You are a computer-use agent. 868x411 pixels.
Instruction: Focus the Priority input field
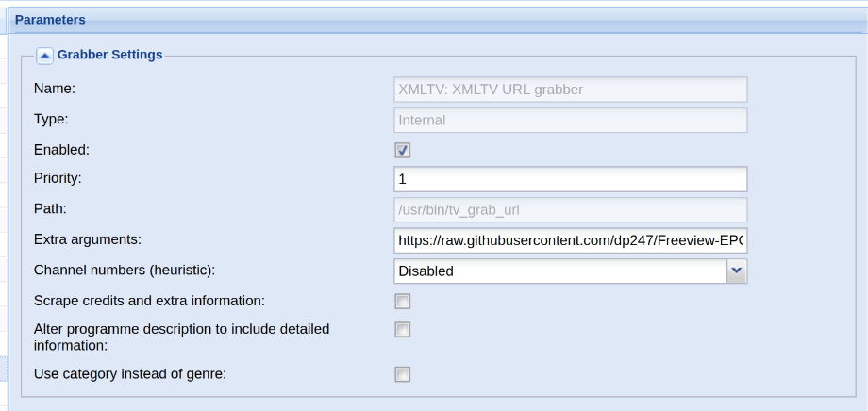(x=570, y=179)
